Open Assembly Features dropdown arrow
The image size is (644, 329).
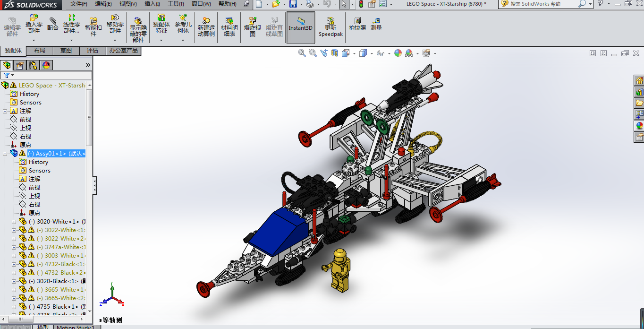pos(161,40)
